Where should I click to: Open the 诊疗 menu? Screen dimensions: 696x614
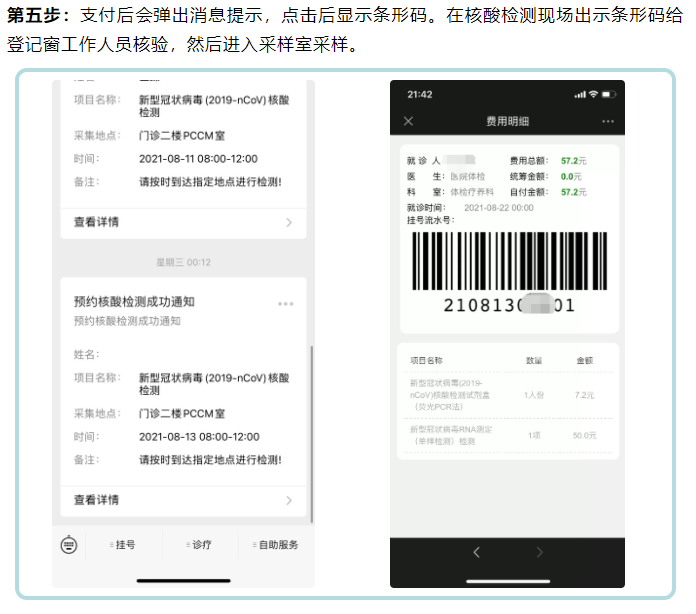tap(199, 545)
